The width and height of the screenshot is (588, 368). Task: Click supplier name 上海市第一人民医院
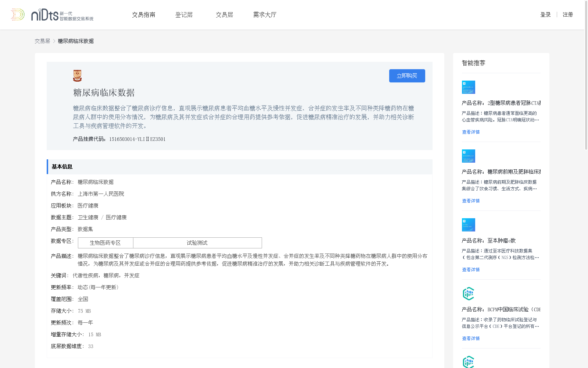coord(101,194)
